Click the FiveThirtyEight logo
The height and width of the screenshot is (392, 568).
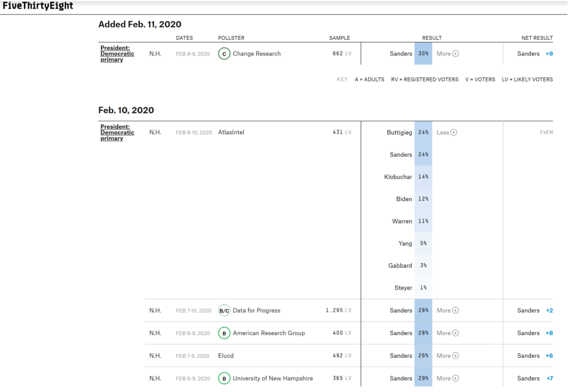tap(38, 6)
